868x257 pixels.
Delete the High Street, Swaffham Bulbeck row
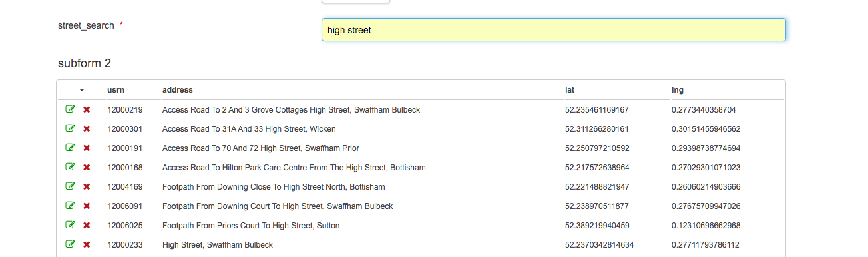[87, 245]
